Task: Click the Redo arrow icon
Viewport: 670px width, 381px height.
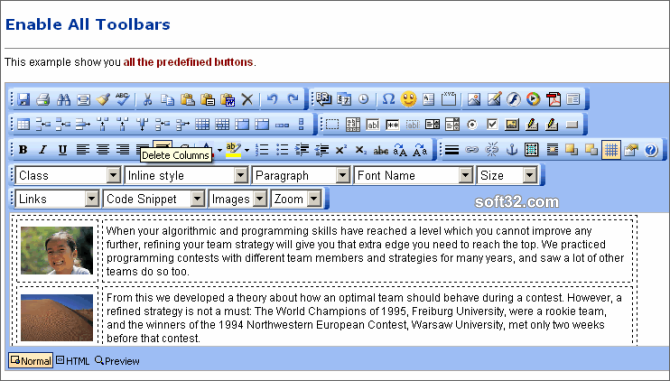Action: click(293, 100)
